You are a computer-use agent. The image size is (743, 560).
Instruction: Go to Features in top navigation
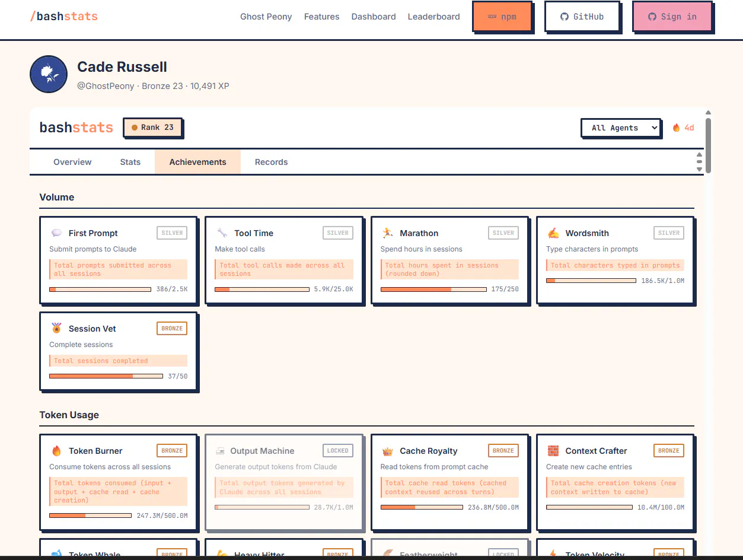click(321, 17)
